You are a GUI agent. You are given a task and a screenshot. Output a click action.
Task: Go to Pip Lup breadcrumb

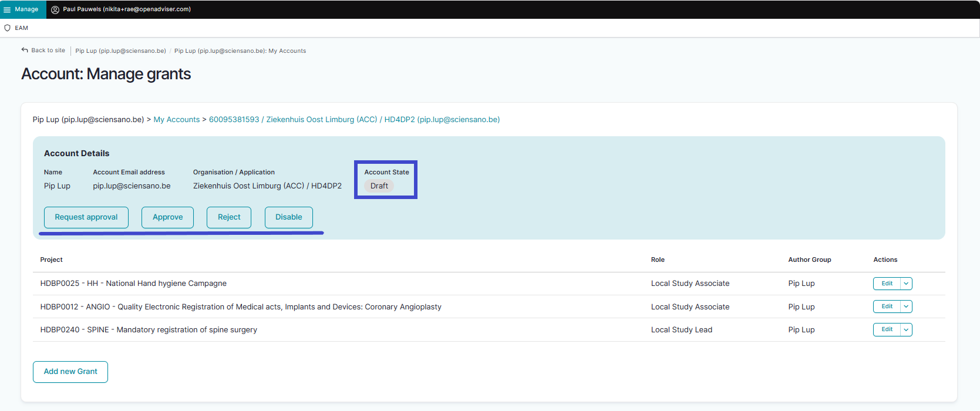pyautogui.click(x=120, y=51)
